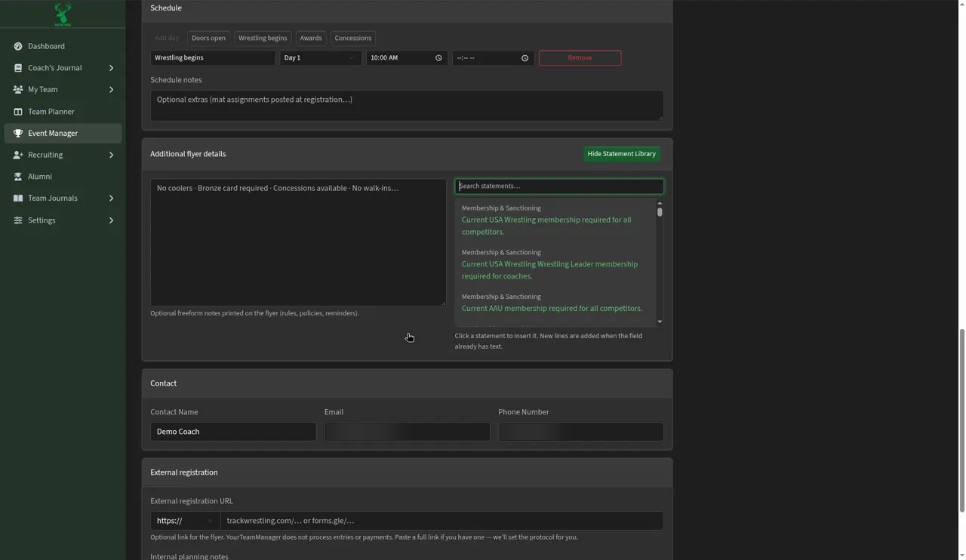966x560 pixels.
Task: Click the Team Journals open-book icon
Action: 18,198
